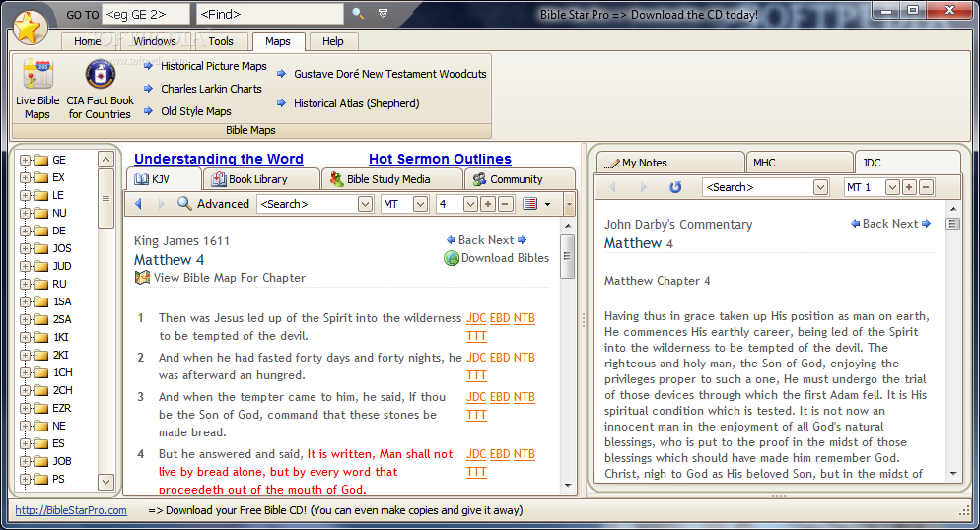Go forward in commentary toolbar

[x=643, y=186]
